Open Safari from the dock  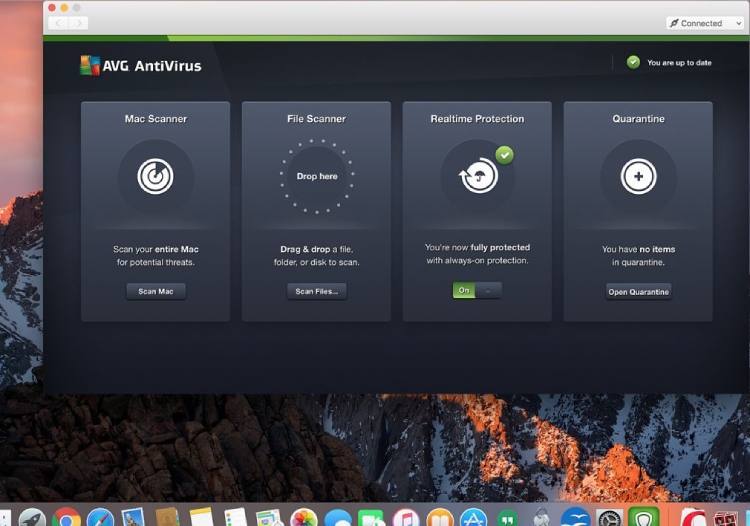(x=100, y=517)
